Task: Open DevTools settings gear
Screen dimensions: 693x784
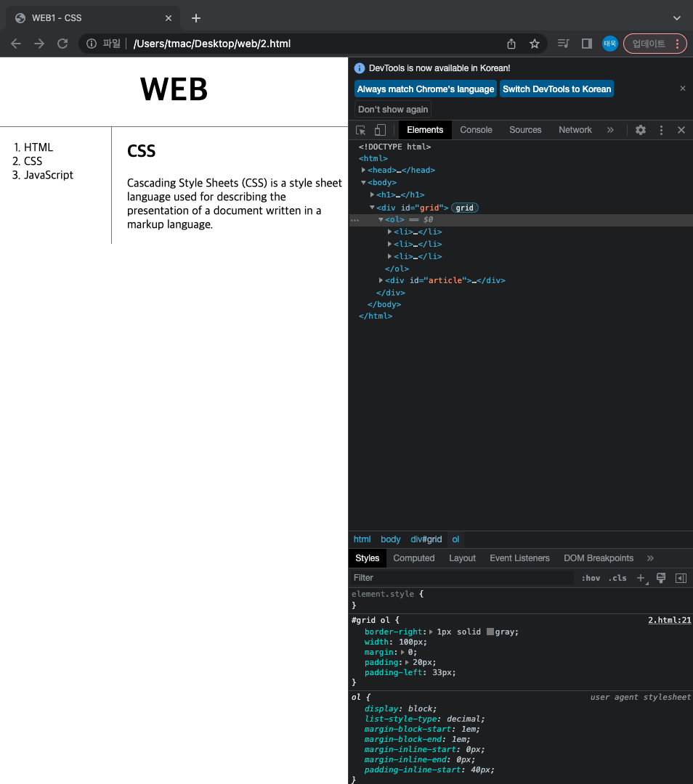Action: tap(640, 130)
